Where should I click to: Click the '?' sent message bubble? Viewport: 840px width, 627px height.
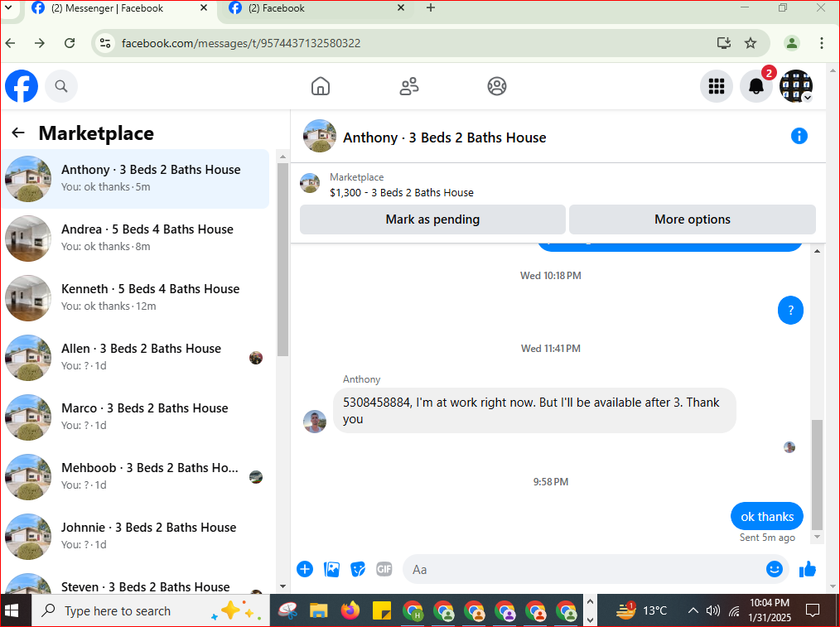pos(791,310)
